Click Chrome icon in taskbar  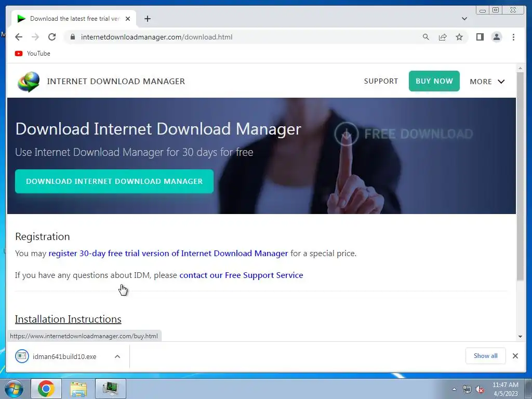[46, 389]
